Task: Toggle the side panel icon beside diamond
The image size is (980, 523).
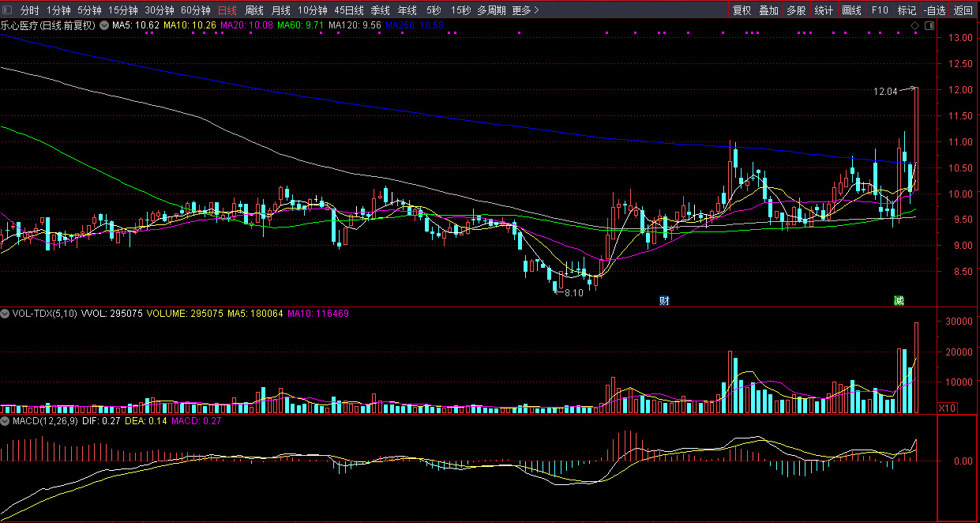Action: [x=929, y=26]
